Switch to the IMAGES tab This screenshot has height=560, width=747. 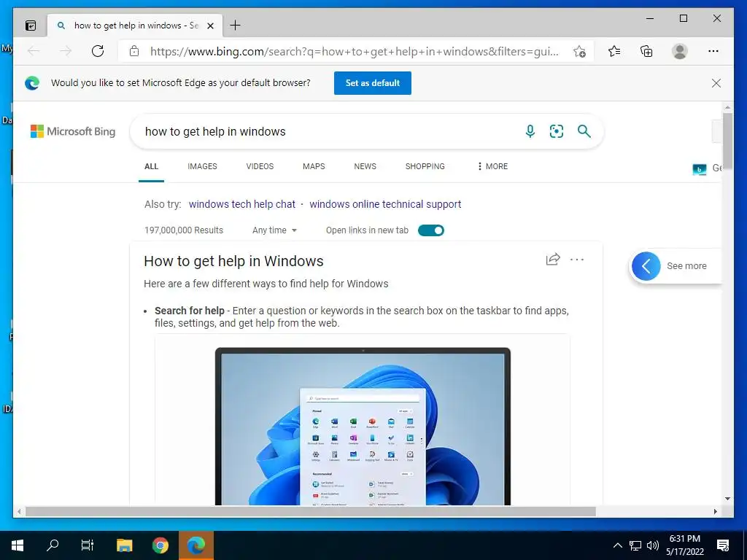202,166
